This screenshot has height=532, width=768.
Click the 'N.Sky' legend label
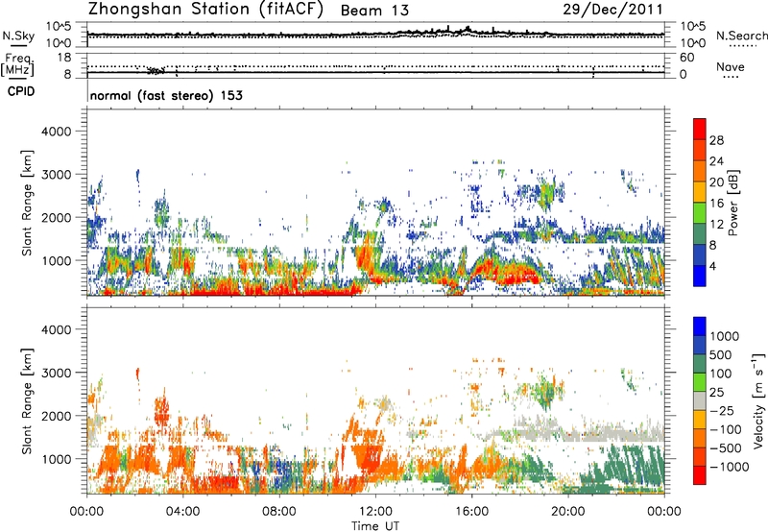pos(18,36)
